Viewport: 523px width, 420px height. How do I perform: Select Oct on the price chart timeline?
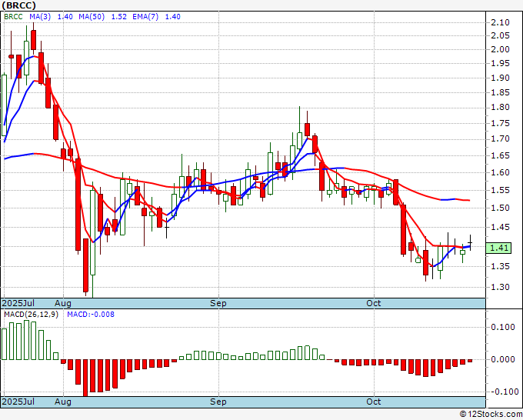[374, 303]
